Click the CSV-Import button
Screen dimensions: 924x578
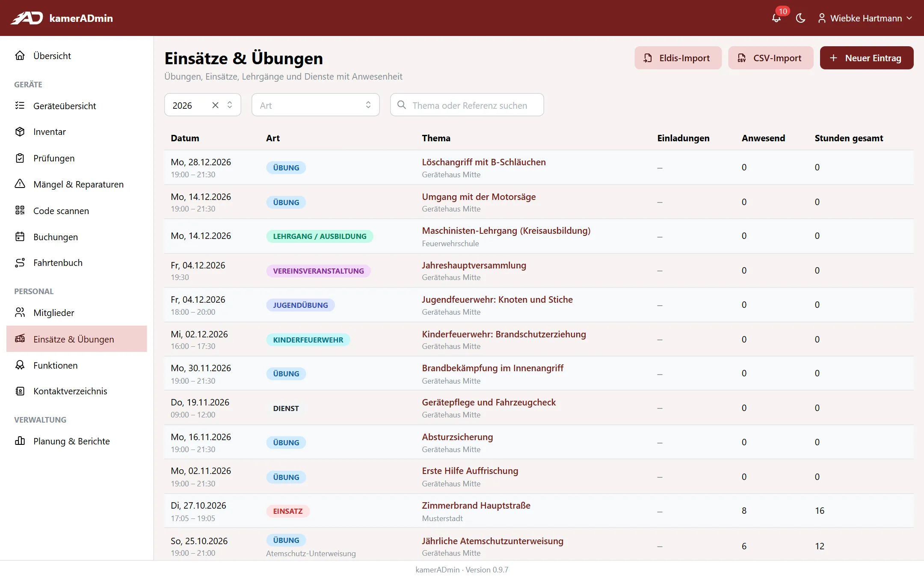tap(770, 58)
